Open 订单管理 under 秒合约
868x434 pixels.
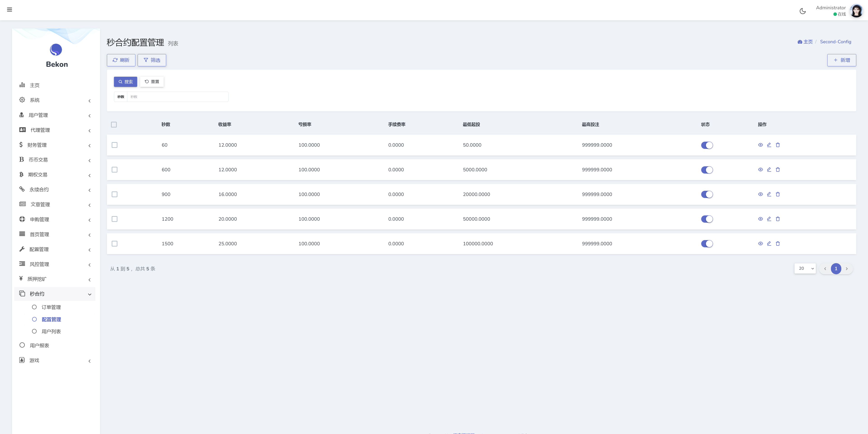(x=51, y=307)
